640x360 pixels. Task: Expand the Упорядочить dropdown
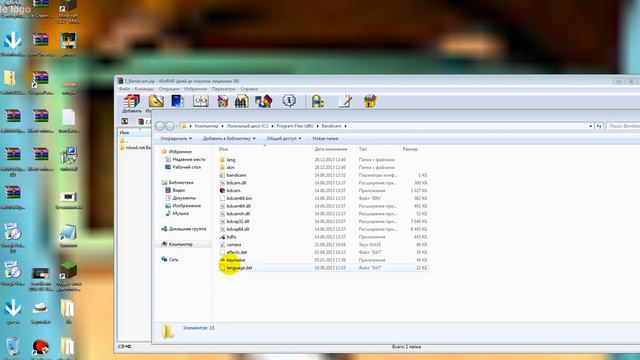176,139
